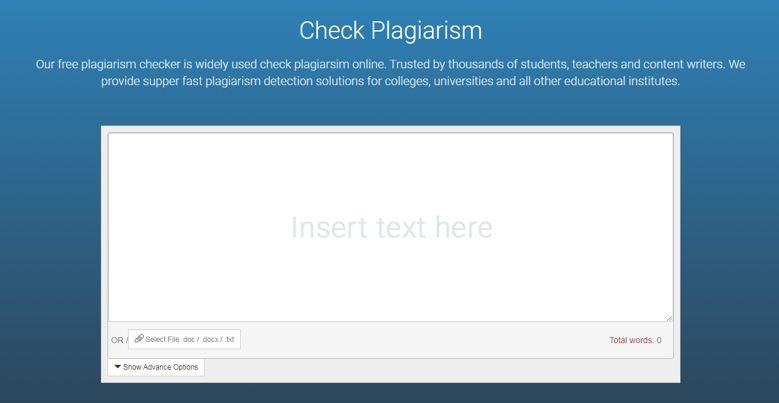
Task: Click the description paragraph under the heading
Action: point(390,72)
